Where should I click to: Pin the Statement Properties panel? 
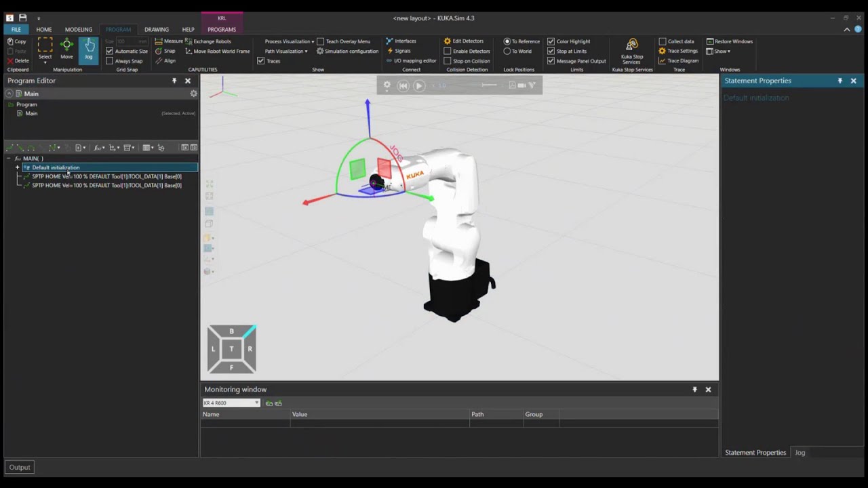pyautogui.click(x=840, y=81)
